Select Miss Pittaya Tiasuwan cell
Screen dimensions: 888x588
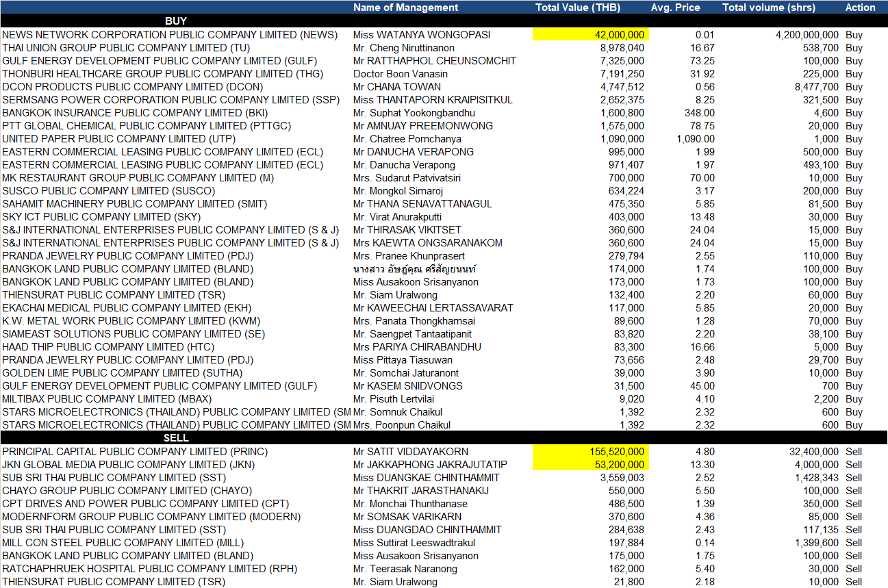[x=403, y=360]
